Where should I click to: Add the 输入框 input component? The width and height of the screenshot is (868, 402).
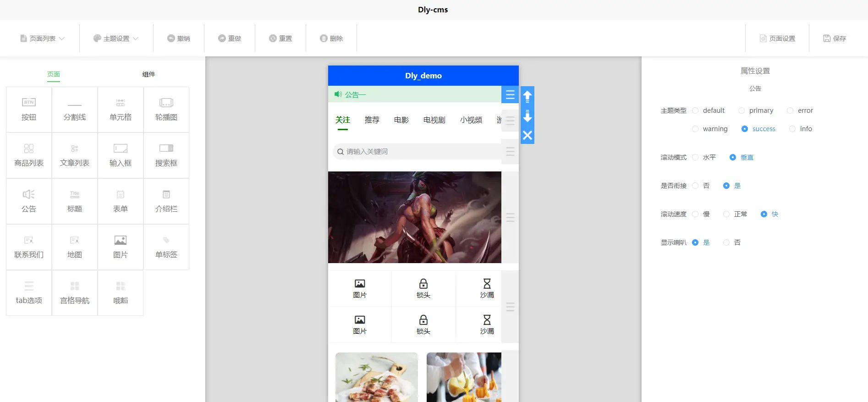pos(121,155)
